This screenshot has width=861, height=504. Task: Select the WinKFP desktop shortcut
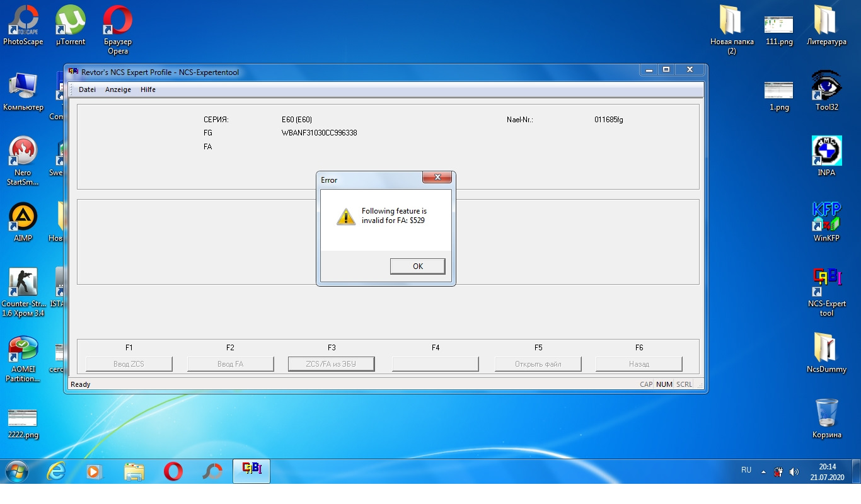point(826,222)
